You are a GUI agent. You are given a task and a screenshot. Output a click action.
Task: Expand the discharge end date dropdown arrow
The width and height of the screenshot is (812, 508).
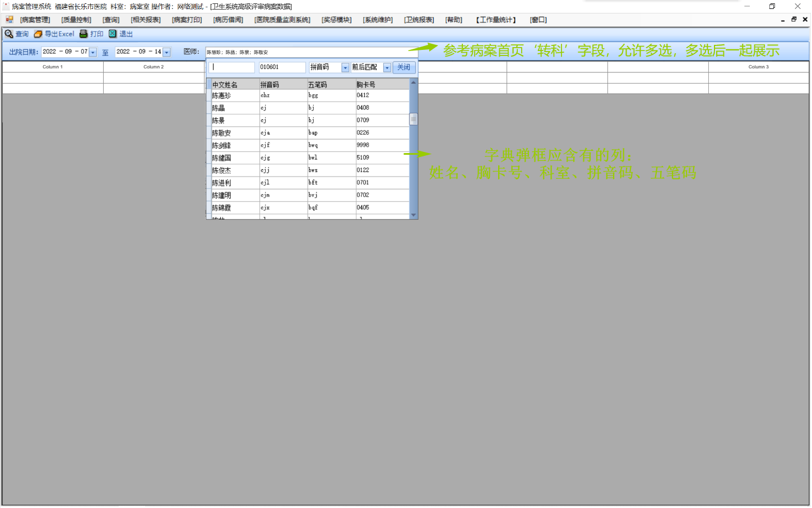pos(166,52)
